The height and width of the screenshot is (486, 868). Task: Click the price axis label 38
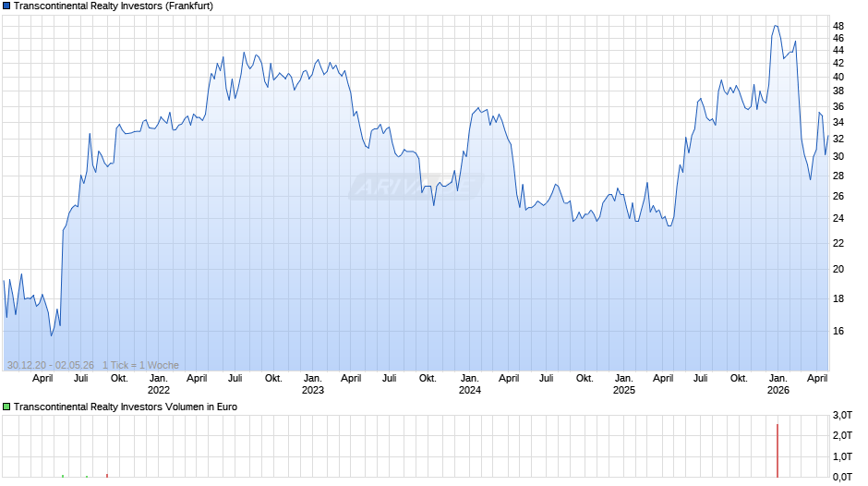click(838, 91)
